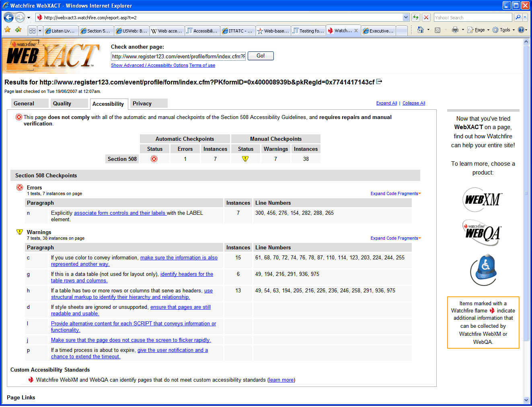Image resolution: width=532 pixels, height=407 pixels.
Task: Open the external link icon after results URL
Action: click(x=379, y=82)
